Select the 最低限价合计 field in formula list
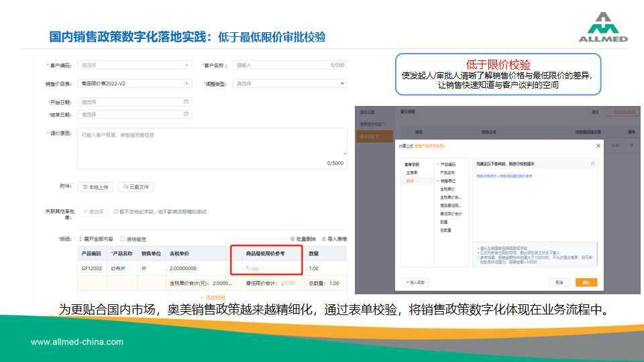 coord(451,214)
